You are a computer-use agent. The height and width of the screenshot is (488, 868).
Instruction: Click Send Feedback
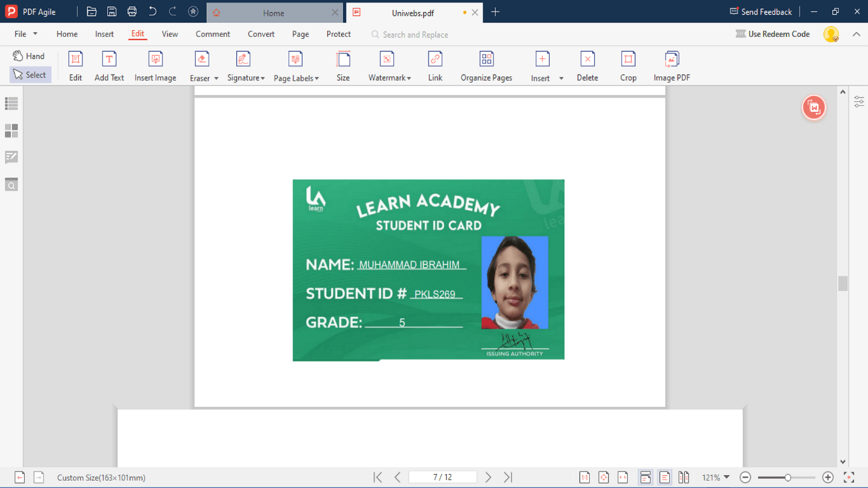[x=761, y=12]
